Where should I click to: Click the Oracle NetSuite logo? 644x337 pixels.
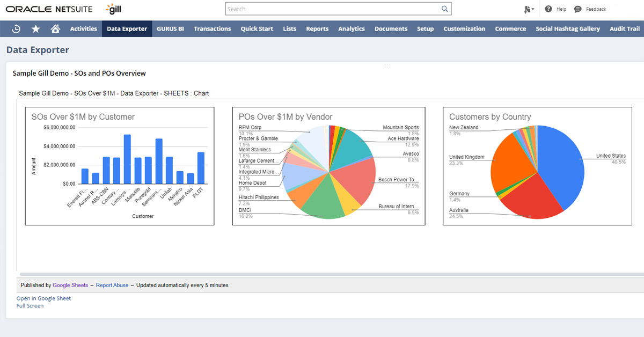click(49, 9)
